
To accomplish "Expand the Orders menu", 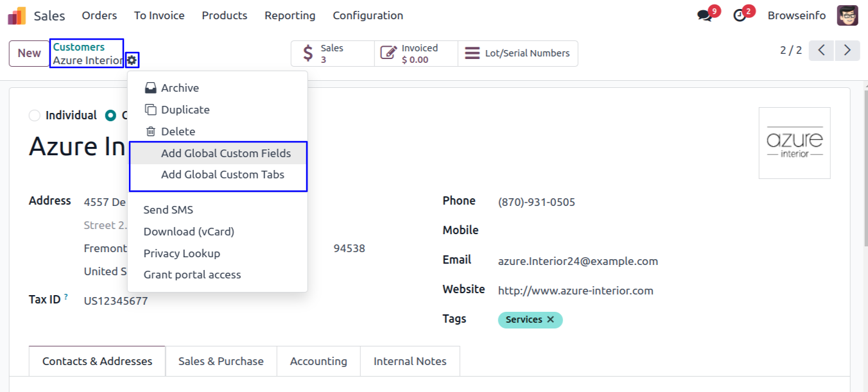I will pos(100,15).
